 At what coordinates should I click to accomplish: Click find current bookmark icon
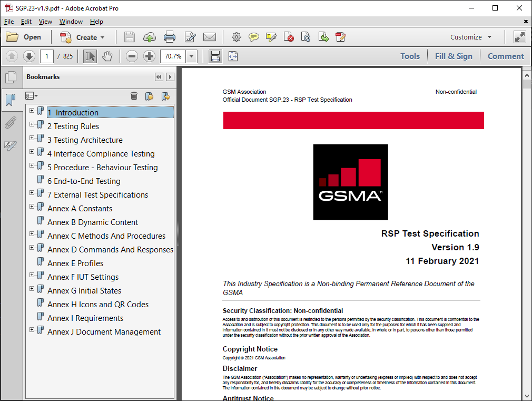[165, 96]
